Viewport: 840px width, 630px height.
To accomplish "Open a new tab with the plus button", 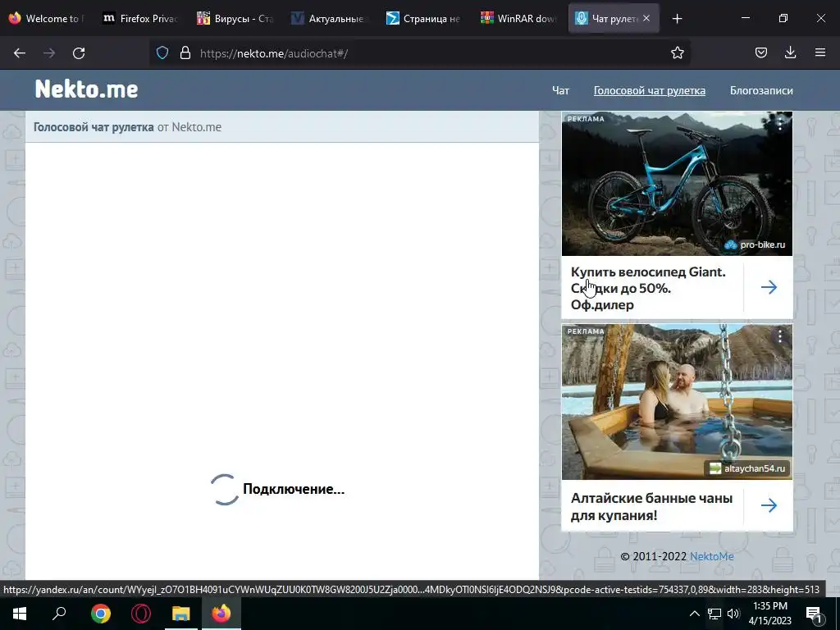I will coord(677,19).
